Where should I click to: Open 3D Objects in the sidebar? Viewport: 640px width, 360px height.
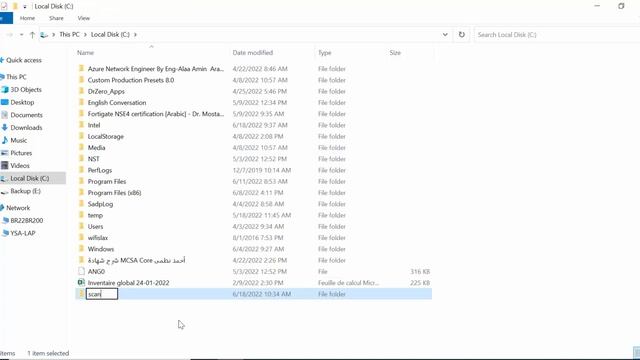[26, 89]
